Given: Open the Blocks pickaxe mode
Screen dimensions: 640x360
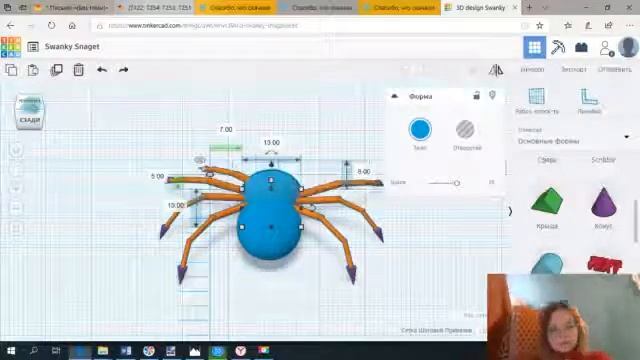Looking at the screenshot, I should pyautogui.click(x=558, y=47).
